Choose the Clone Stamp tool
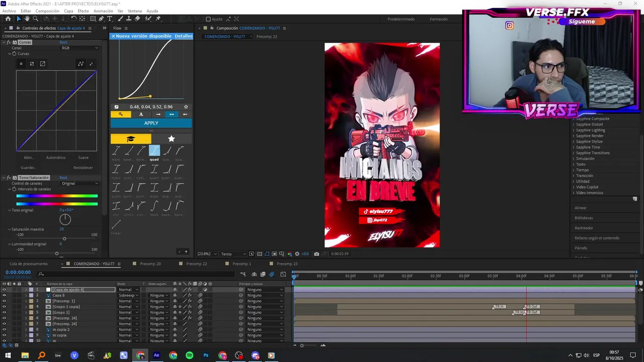644x362 pixels. 129,19
